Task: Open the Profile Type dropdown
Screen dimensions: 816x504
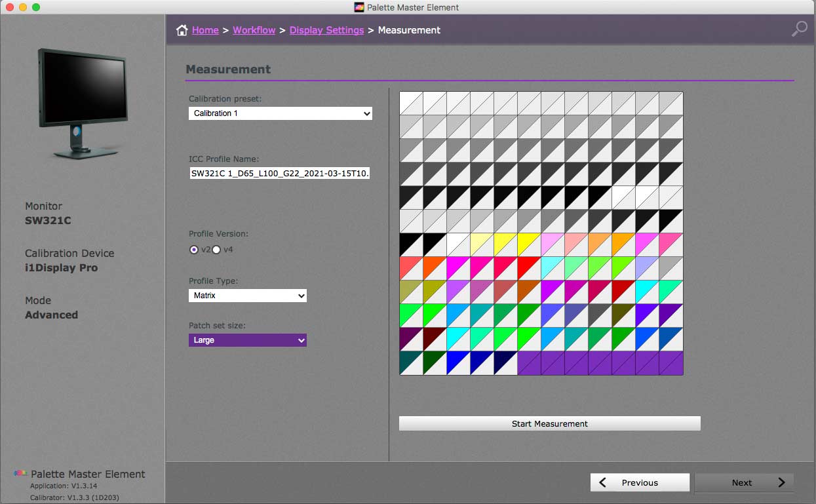Action: point(248,296)
